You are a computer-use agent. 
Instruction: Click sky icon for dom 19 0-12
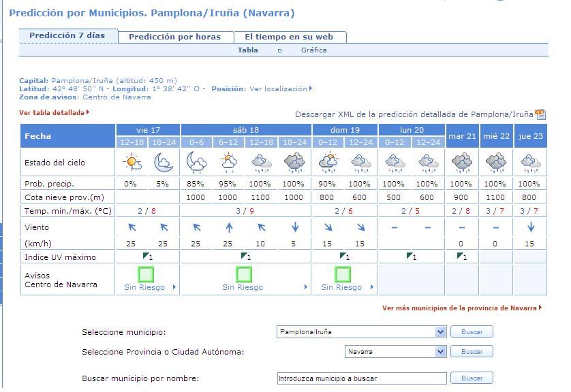tap(328, 163)
